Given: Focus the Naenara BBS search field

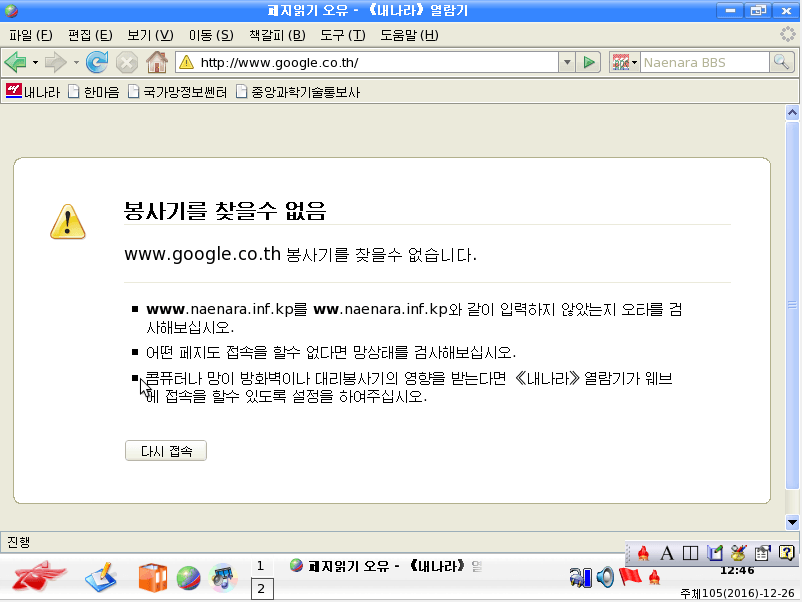Looking at the screenshot, I should click(705, 62).
